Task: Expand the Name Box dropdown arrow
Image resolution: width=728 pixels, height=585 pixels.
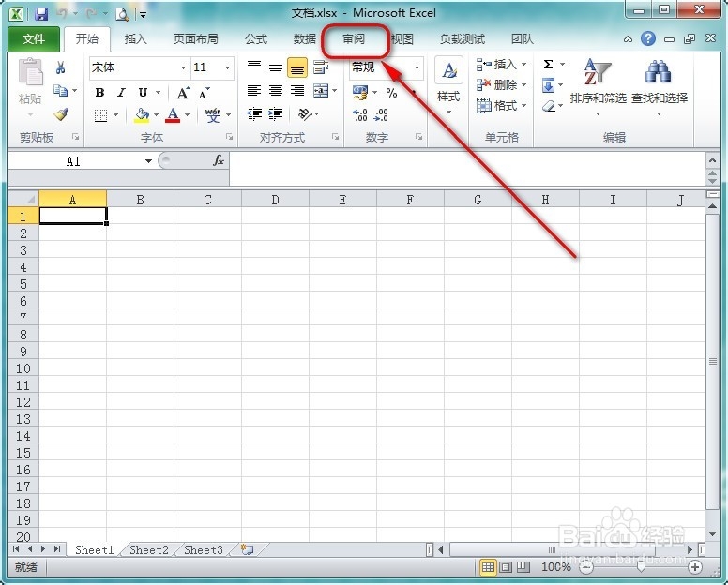Action: tap(148, 161)
